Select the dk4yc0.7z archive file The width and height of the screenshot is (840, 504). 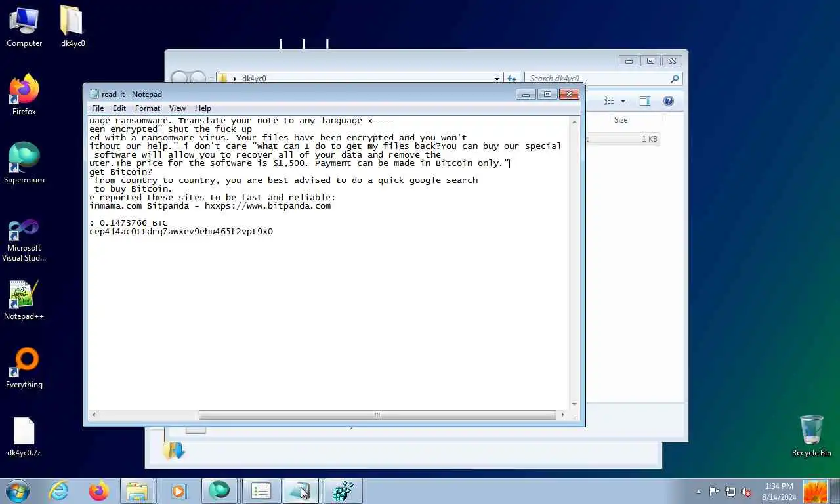(24, 437)
